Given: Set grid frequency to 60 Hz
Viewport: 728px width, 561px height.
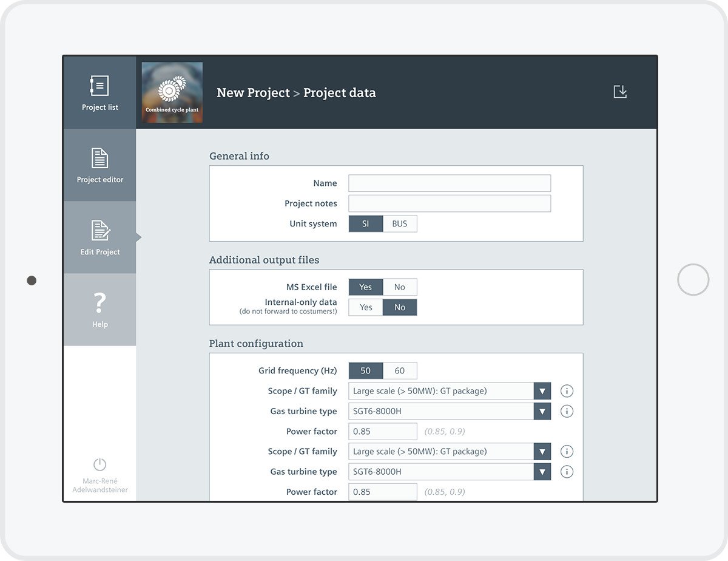Looking at the screenshot, I should 400,370.
